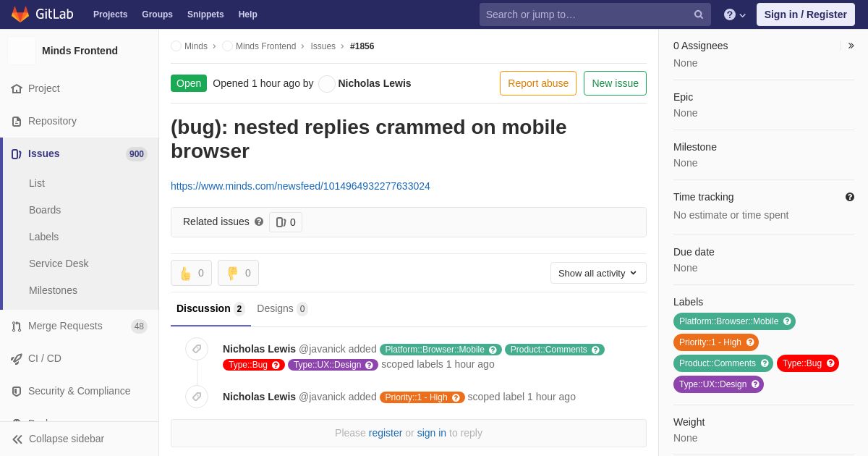
Task: Click the 48 merge requests count badge
Action: pos(139,326)
